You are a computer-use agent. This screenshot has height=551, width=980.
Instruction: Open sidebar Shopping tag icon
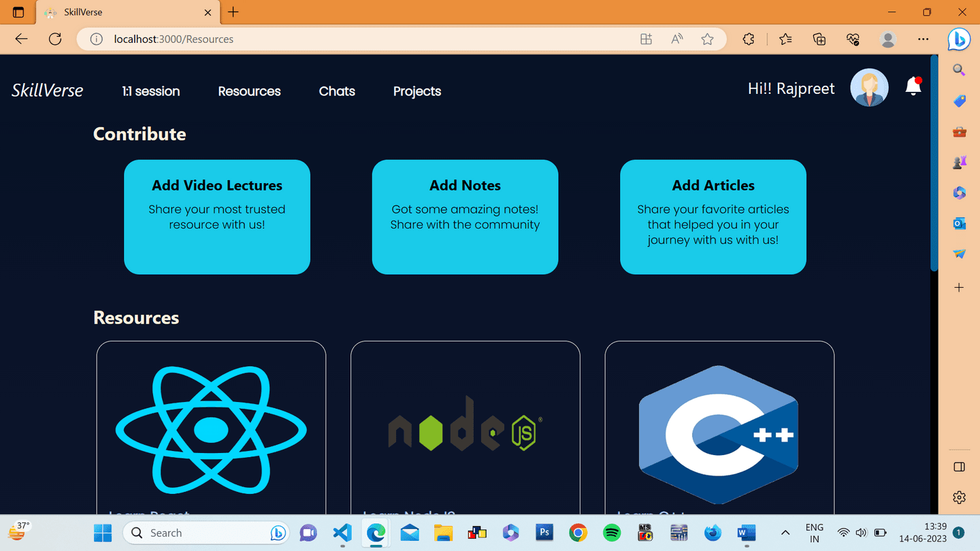point(959,101)
